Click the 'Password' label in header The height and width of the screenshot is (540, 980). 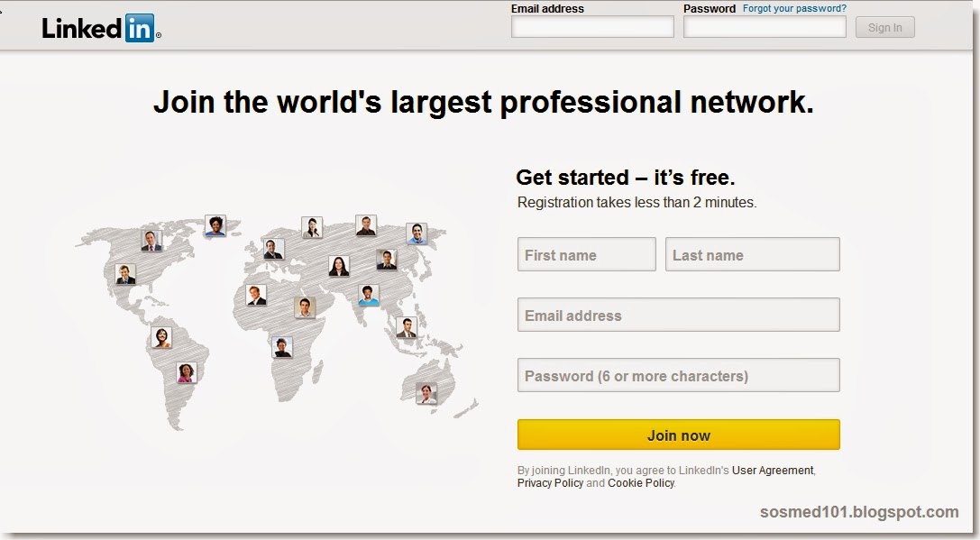pyautogui.click(x=710, y=9)
